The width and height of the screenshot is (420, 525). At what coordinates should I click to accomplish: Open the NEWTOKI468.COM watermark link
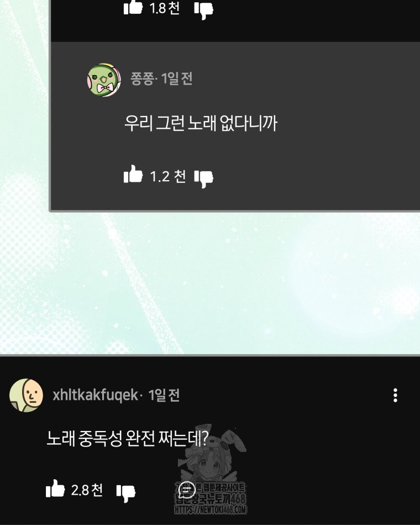point(211,510)
